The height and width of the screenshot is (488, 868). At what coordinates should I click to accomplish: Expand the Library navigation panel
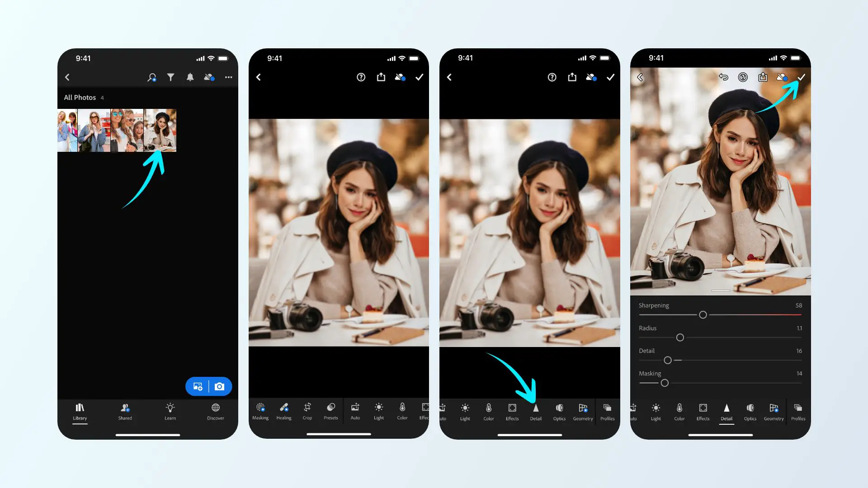pyautogui.click(x=79, y=411)
